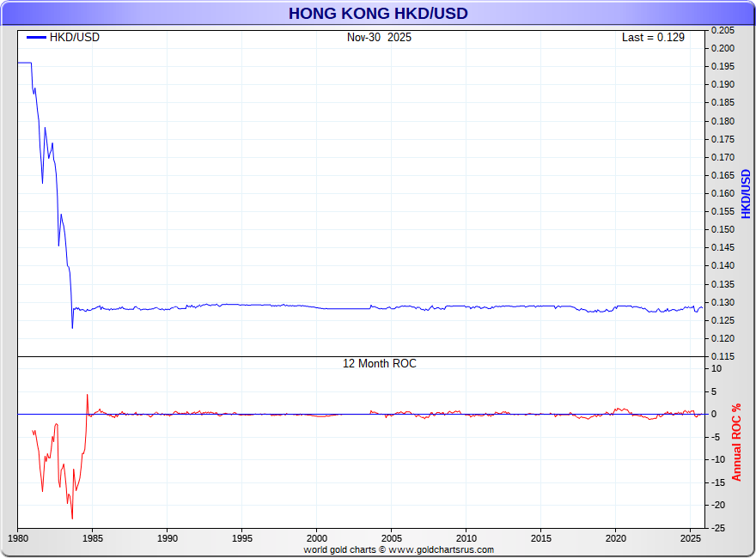Viewport: 756px width, 558px height.
Task: Click the 0.125 y-axis label
Action: pos(722,320)
